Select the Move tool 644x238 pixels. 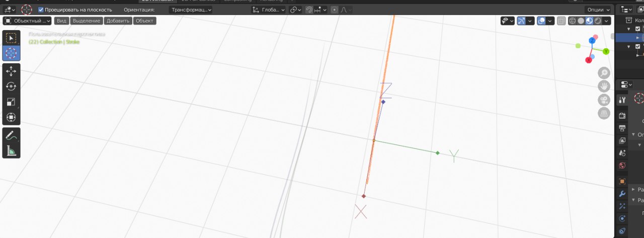11,71
